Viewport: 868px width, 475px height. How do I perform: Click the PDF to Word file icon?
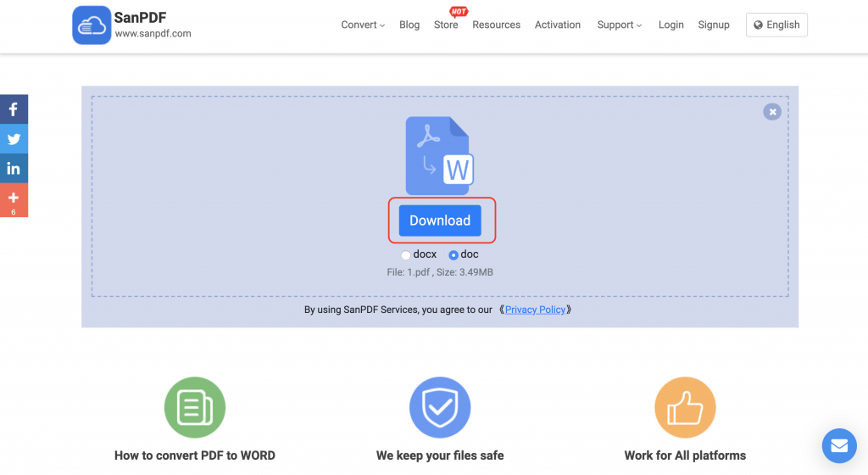[440, 155]
